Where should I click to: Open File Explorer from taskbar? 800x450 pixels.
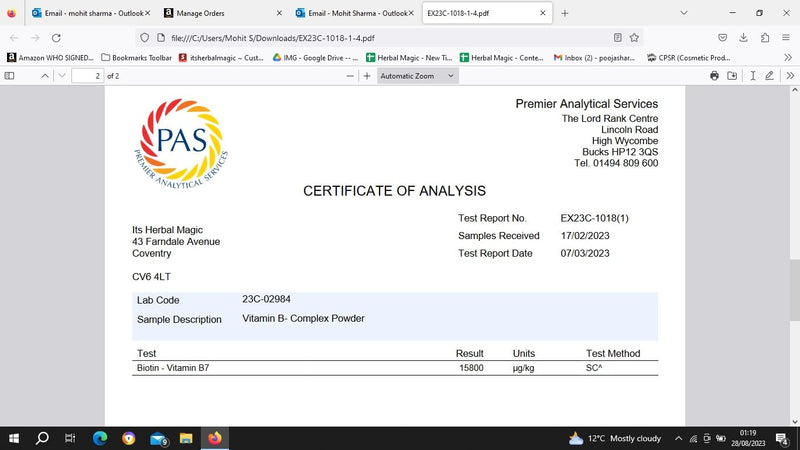click(186, 438)
